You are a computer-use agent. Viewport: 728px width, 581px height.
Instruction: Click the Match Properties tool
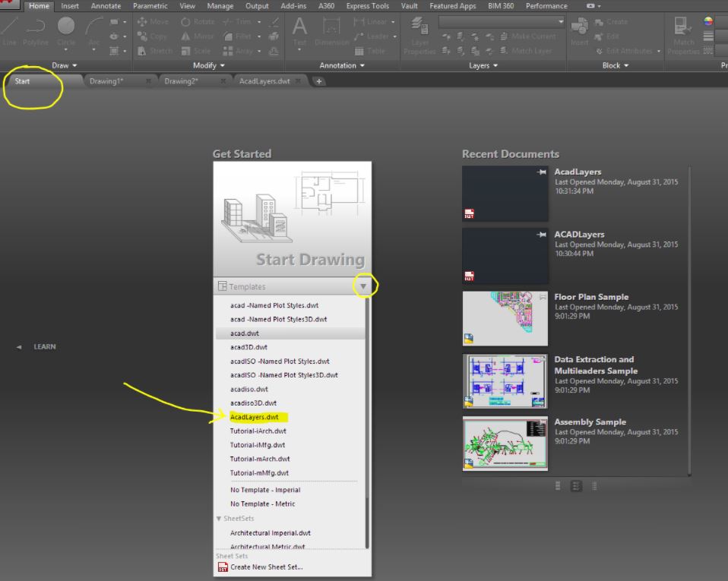click(683, 35)
